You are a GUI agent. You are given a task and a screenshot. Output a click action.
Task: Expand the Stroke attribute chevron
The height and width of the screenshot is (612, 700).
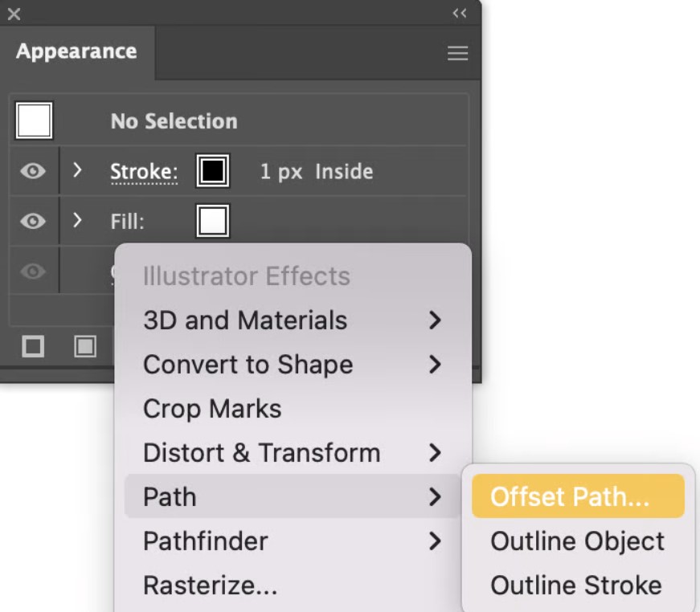point(77,170)
